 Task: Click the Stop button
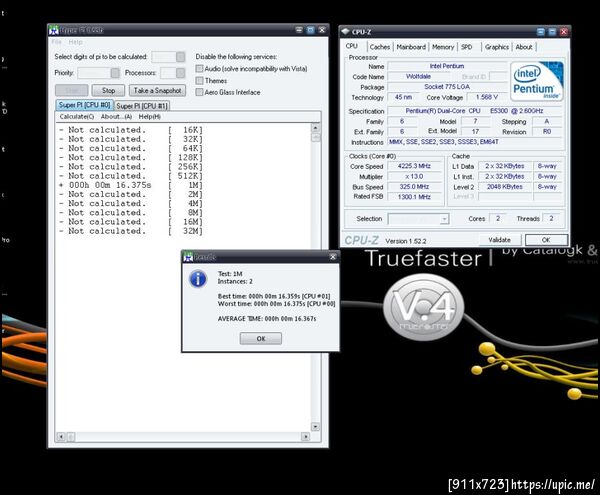point(108,90)
